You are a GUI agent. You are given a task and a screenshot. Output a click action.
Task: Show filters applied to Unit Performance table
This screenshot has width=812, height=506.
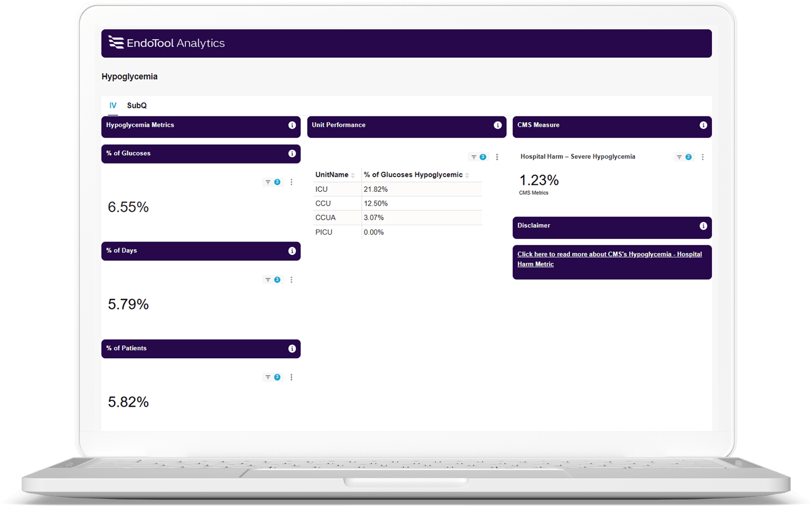478,157
